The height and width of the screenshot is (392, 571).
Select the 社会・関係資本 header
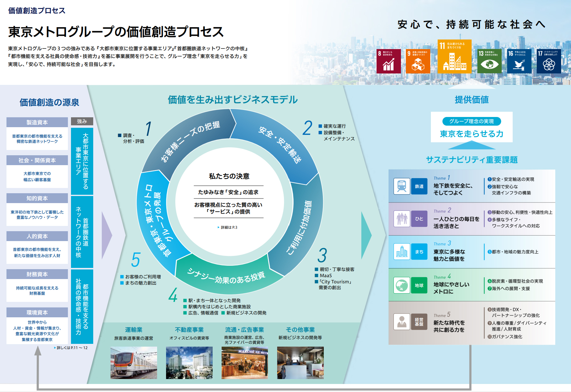tap(37, 160)
